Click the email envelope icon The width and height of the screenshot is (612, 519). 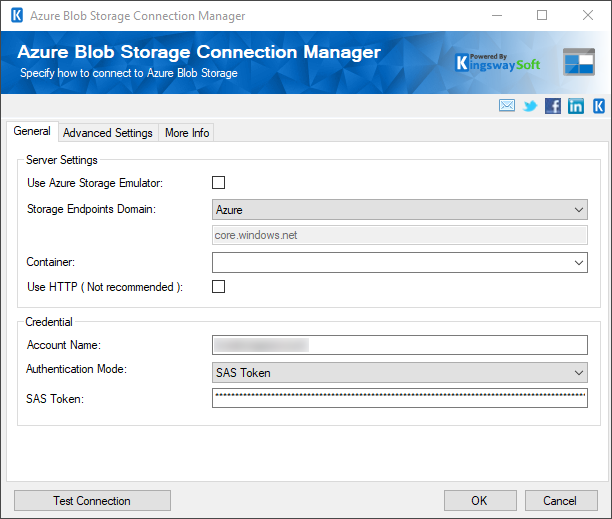[507, 105]
